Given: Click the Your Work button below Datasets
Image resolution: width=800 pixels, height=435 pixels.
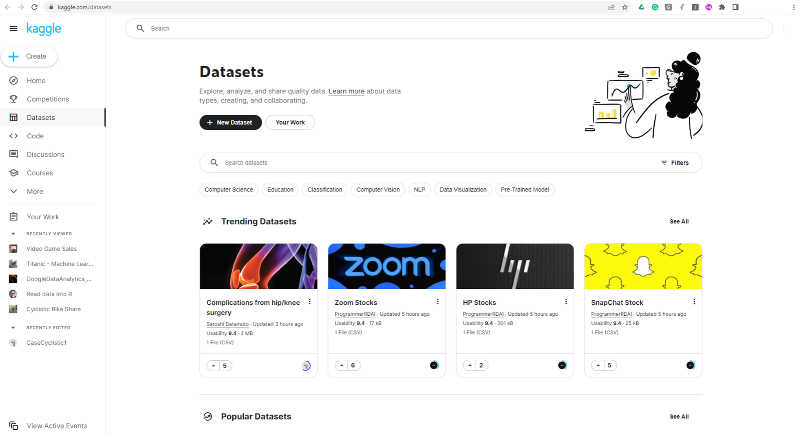Looking at the screenshot, I should point(290,122).
